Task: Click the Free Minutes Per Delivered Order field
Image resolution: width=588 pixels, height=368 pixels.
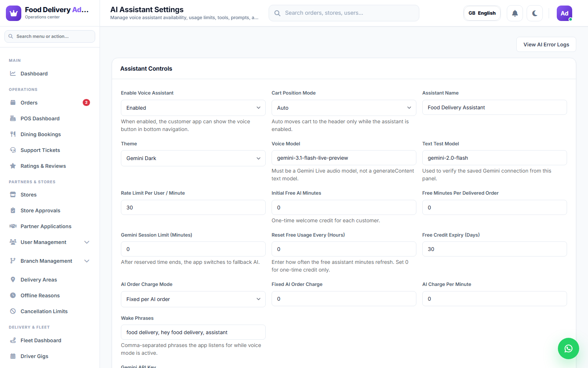Action: (495, 208)
